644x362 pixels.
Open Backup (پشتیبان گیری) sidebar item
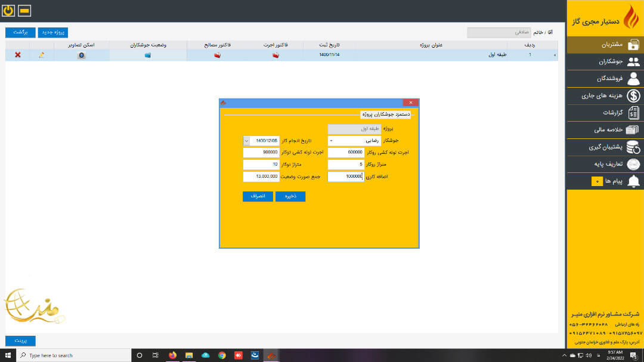point(605,147)
